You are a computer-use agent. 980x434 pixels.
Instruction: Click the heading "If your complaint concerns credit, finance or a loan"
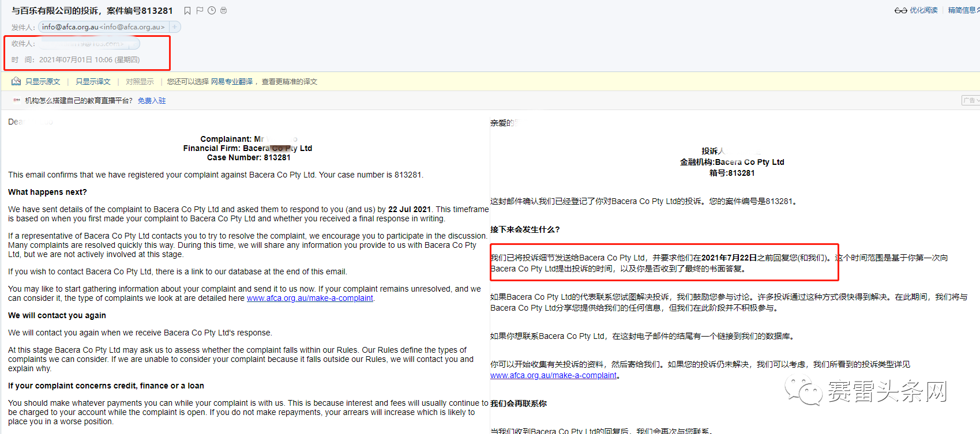106,386
